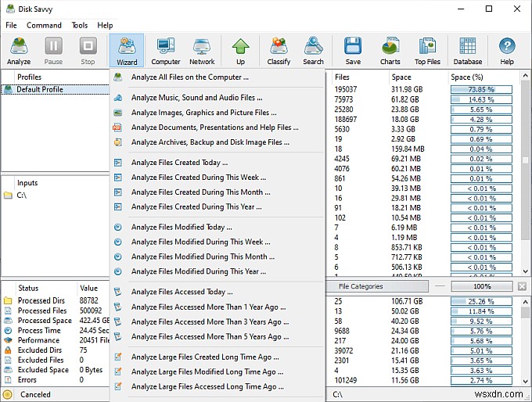
Task: Click the upper list scroll-up arrow
Action: [525, 75]
